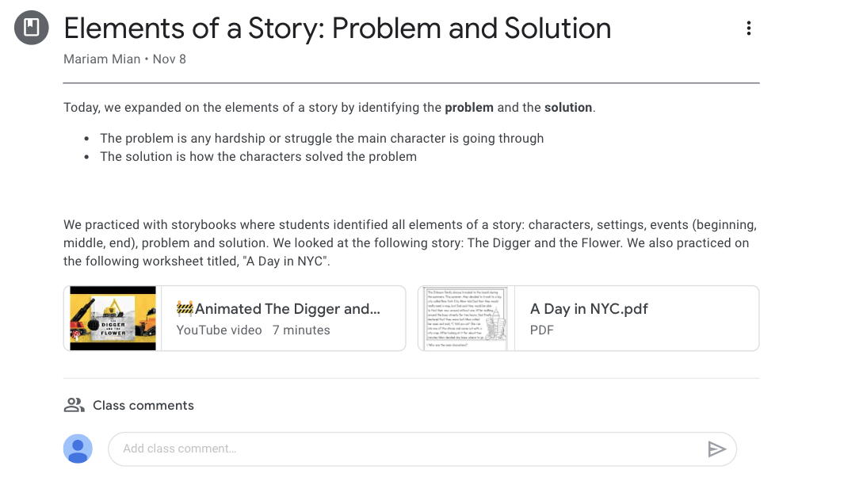Click the bold word problem in the intro
This screenshot has height=504, width=844.
tap(469, 107)
